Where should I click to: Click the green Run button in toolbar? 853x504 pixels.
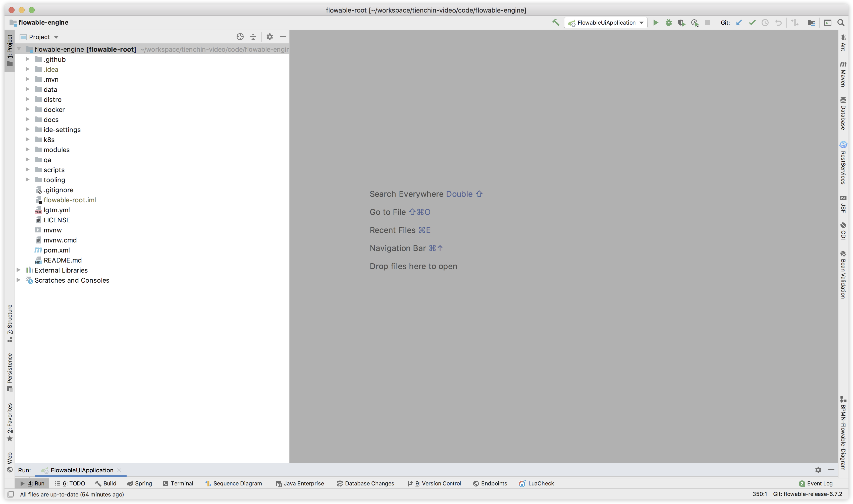click(x=656, y=23)
